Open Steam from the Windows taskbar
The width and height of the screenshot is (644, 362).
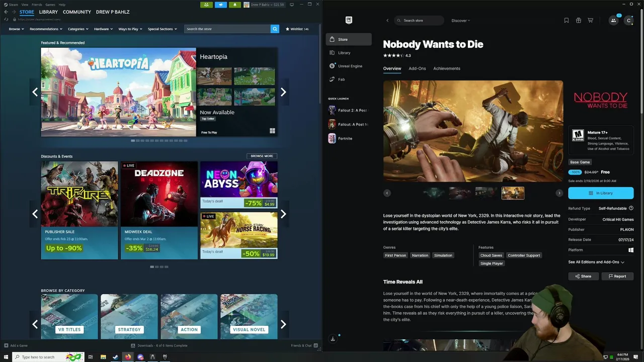[x=115, y=357]
